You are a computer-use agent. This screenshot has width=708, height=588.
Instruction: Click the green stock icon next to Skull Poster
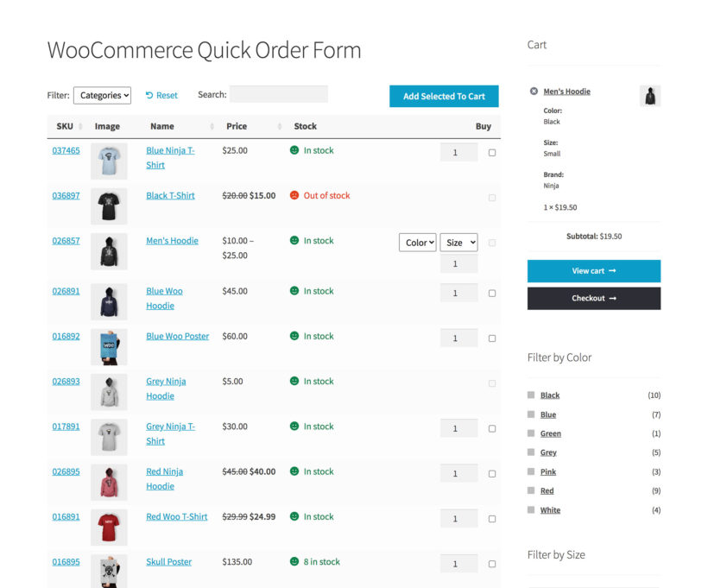(294, 561)
